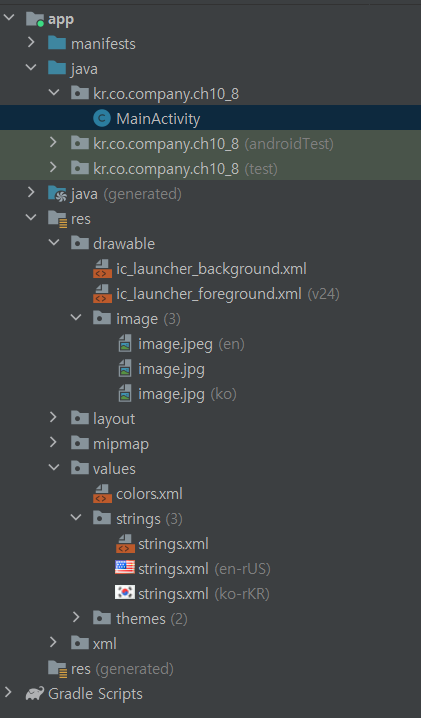Collapse the app module node
The height and width of the screenshot is (718, 421).
pos(9,18)
